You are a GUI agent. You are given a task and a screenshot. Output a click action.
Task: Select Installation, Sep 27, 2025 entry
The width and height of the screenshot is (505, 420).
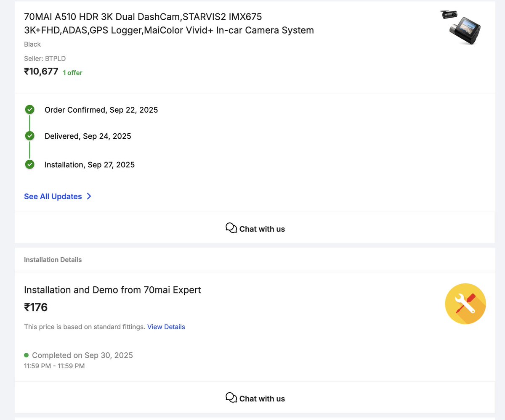pyautogui.click(x=90, y=165)
